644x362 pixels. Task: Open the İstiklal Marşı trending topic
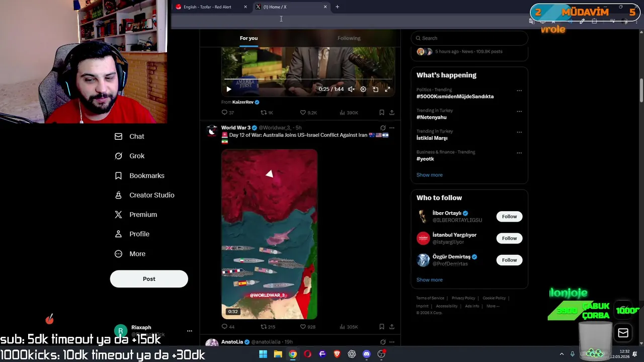point(432,138)
